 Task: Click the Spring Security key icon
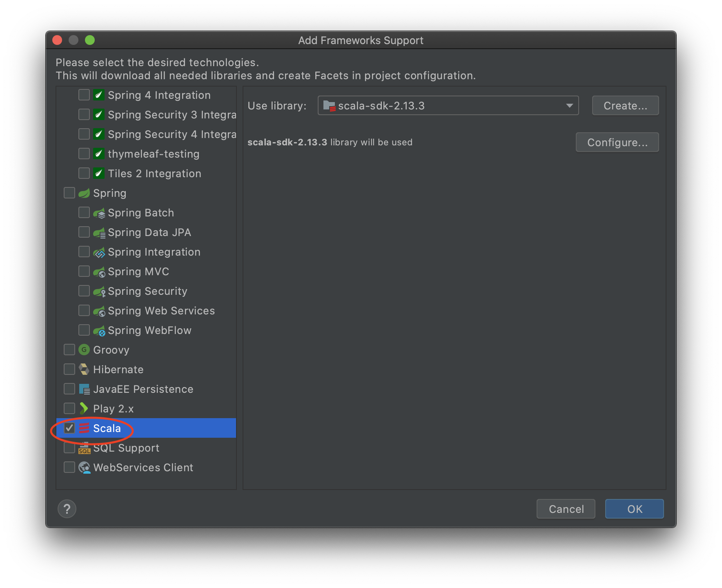click(x=99, y=292)
